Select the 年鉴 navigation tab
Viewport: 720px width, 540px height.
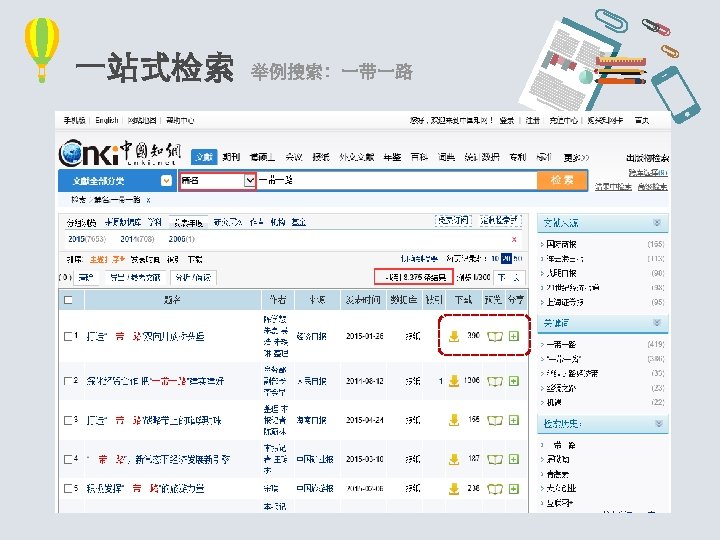(392, 157)
